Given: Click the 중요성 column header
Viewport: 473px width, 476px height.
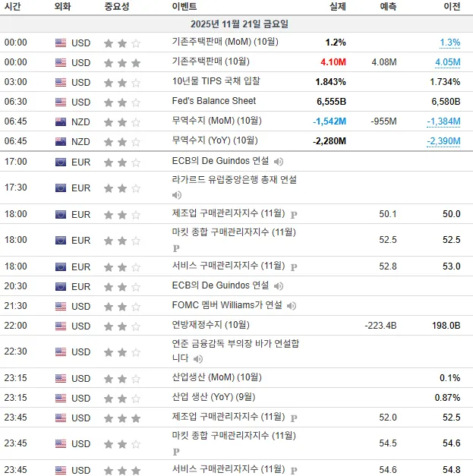Looking at the screenshot, I should click(117, 6).
